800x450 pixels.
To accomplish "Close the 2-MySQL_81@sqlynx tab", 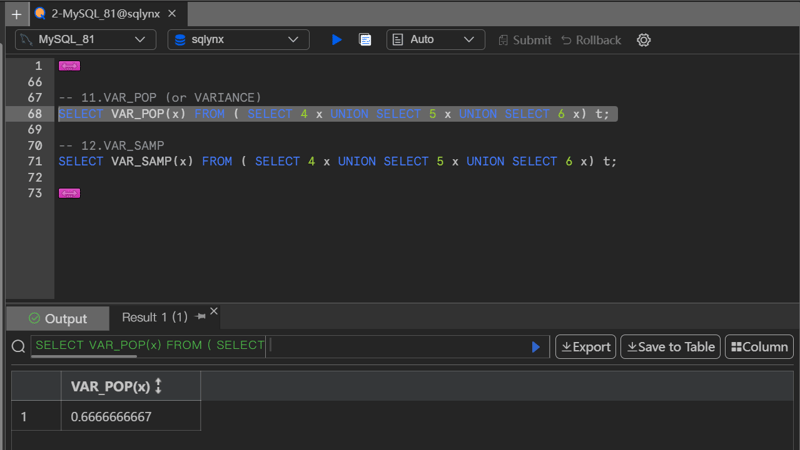I will click(172, 14).
